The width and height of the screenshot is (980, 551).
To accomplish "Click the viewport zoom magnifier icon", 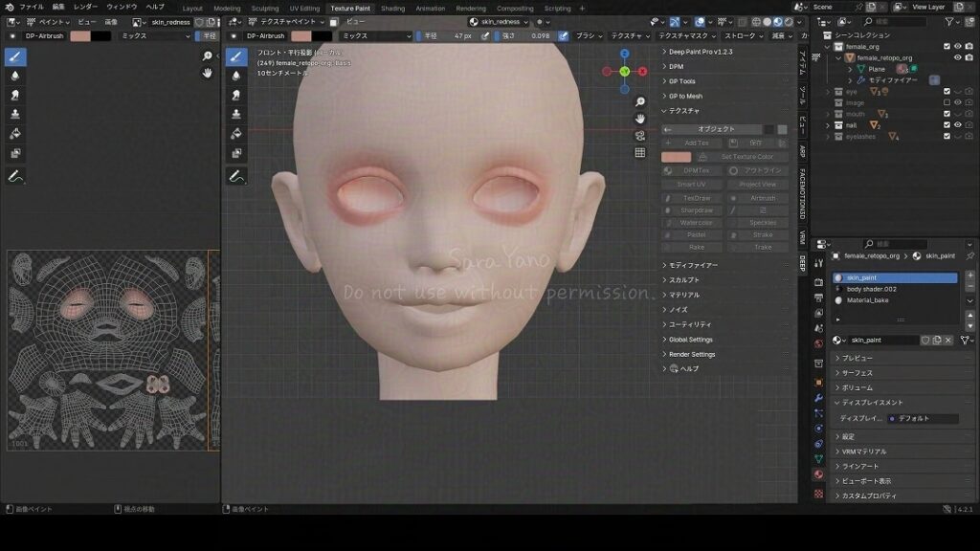I will 640,101.
